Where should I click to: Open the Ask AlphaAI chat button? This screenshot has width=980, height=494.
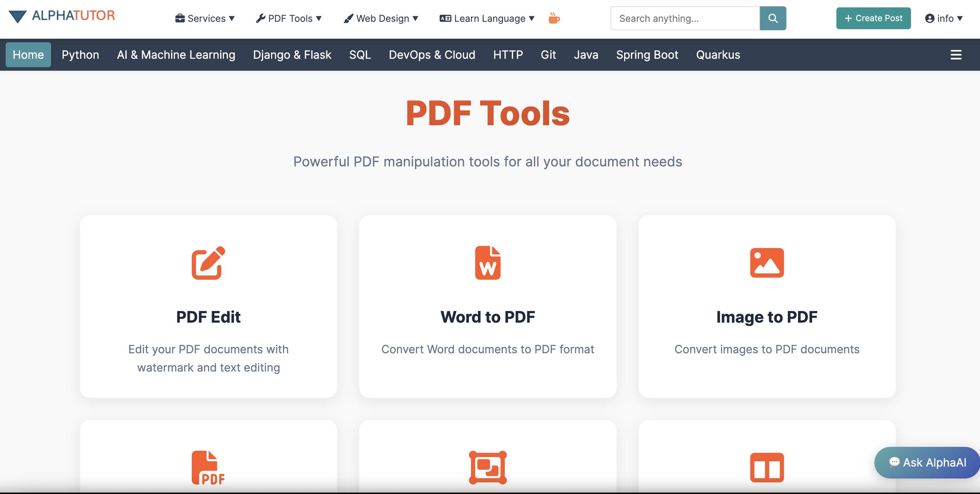click(x=927, y=462)
